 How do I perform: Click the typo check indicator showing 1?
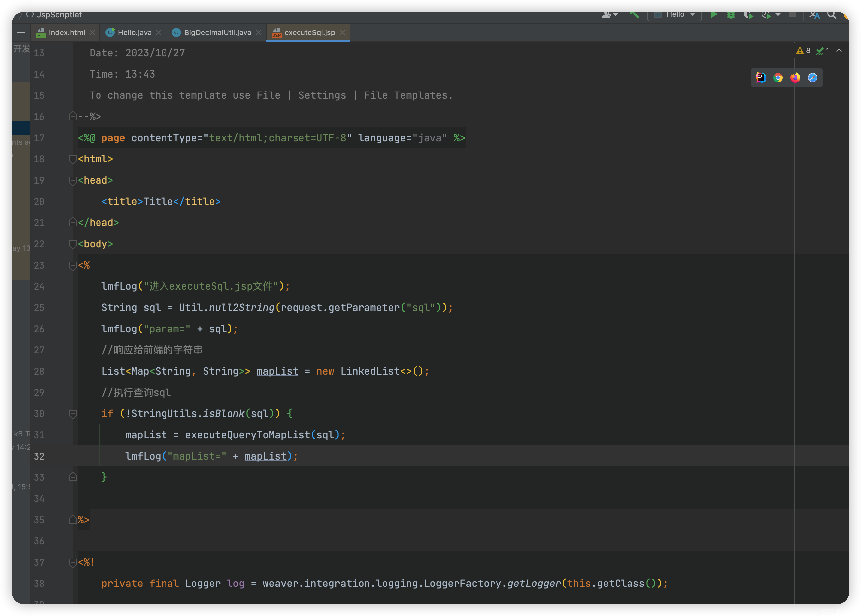tap(822, 50)
